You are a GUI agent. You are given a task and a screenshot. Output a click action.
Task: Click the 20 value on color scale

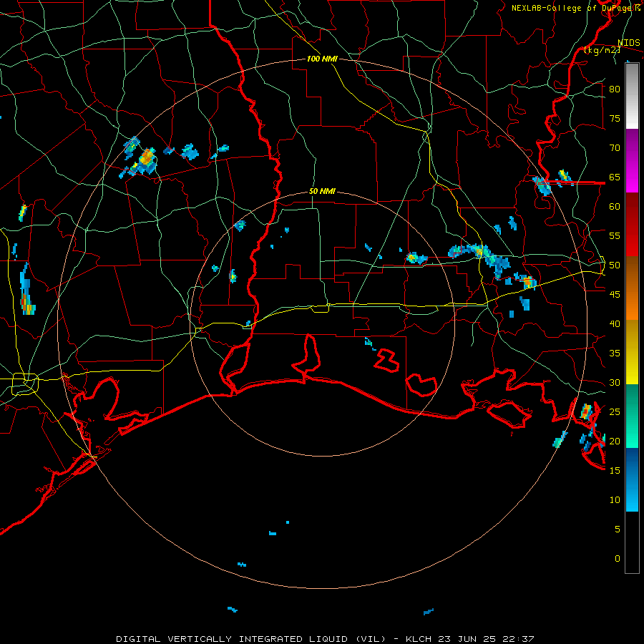coord(615,441)
